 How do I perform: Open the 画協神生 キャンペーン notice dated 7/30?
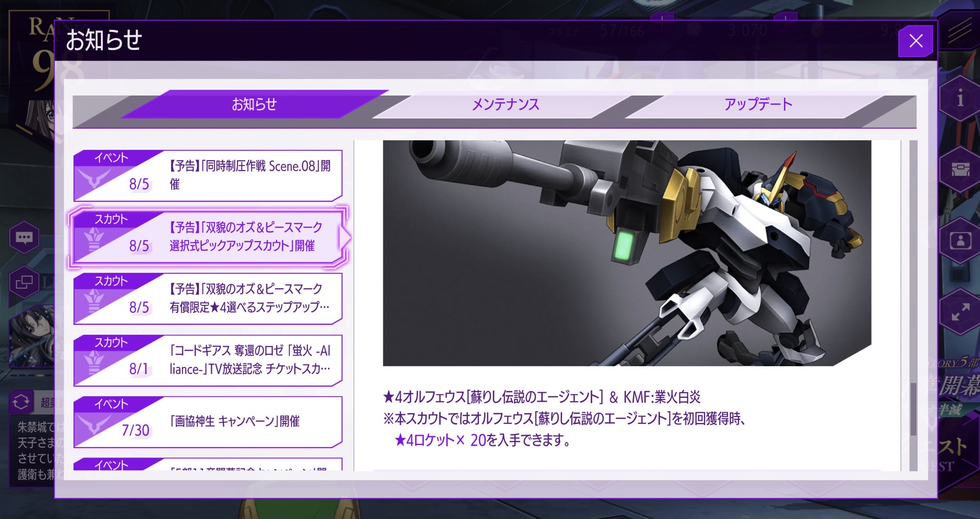pyautogui.click(x=208, y=421)
